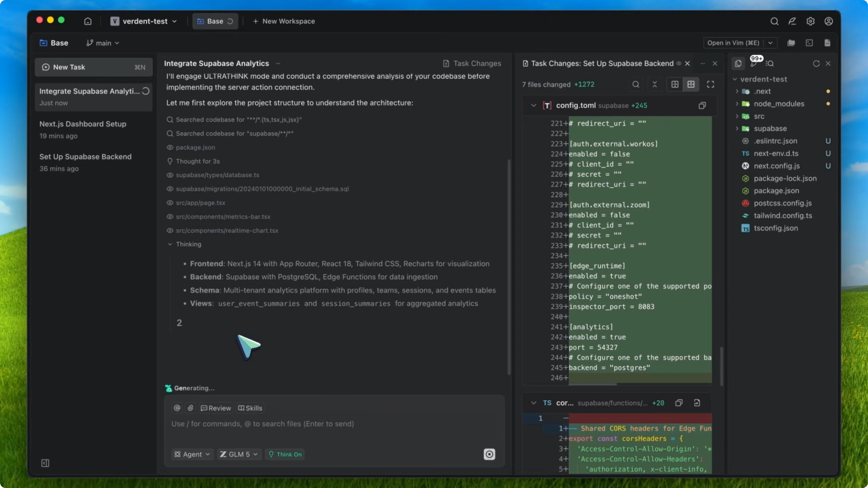Click the @ mention icon in the input bar
This screenshot has width=868, height=488.
(177, 408)
